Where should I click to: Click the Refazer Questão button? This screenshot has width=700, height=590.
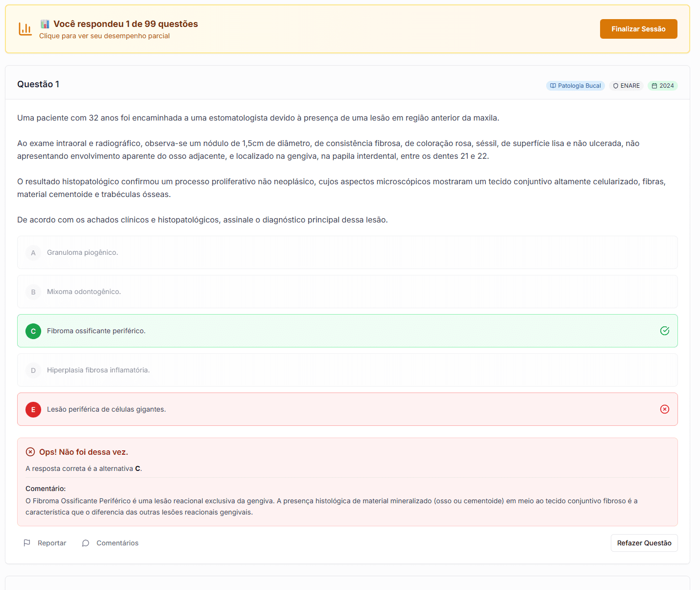coord(644,543)
